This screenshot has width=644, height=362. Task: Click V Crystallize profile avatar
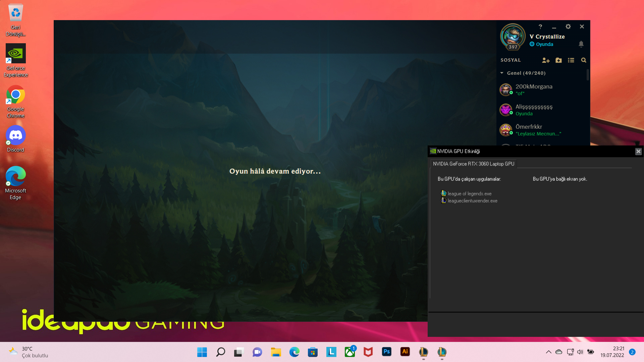pos(513,37)
